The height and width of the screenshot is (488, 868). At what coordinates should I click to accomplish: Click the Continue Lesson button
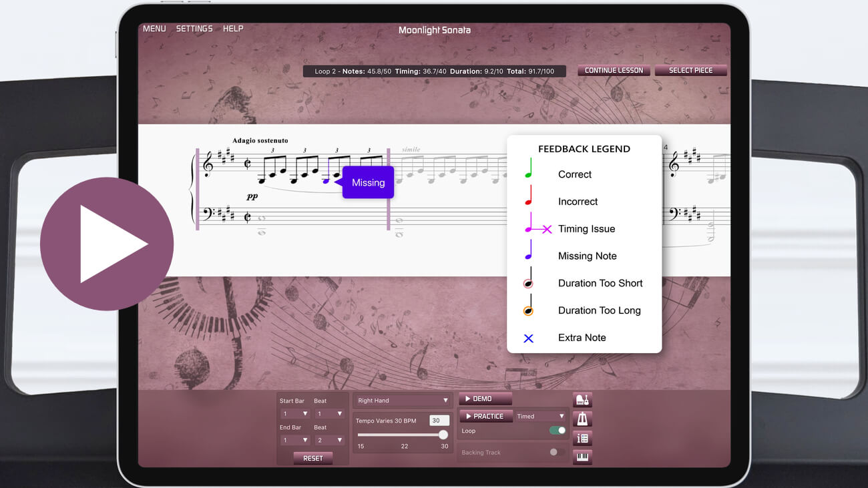(614, 70)
